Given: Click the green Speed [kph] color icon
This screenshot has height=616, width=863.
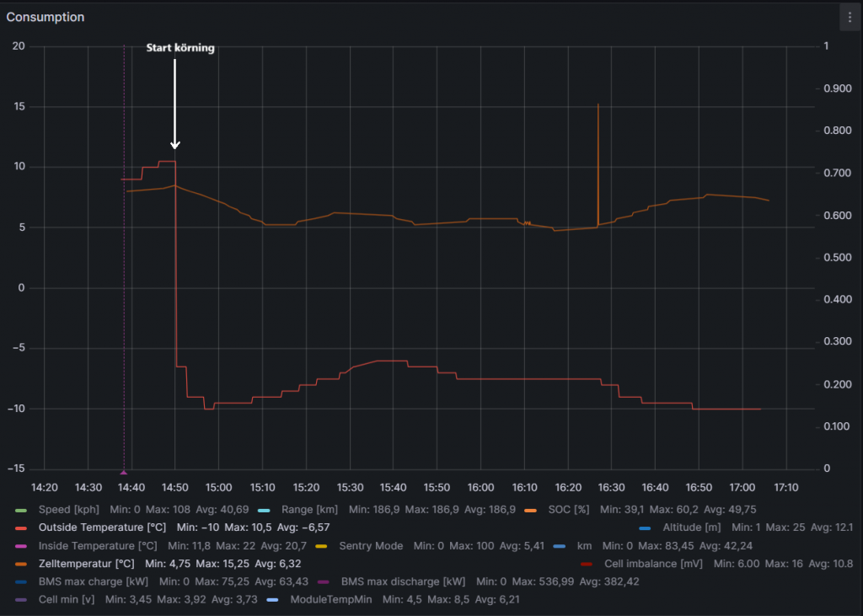Looking at the screenshot, I should pos(22,509).
